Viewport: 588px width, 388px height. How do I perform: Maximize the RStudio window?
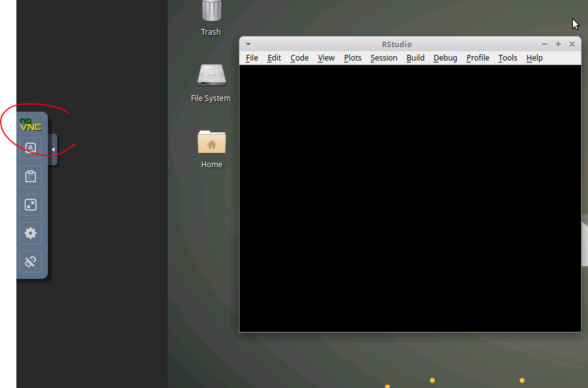coord(558,44)
